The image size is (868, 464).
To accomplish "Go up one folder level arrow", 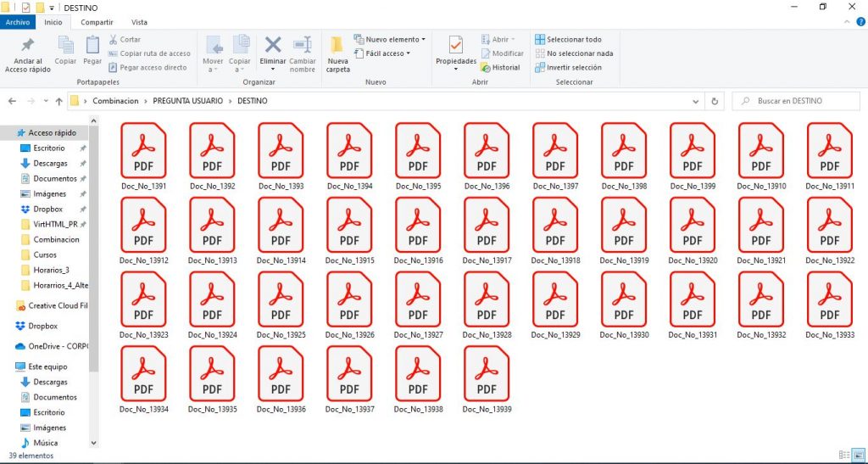I will pyautogui.click(x=59, y=101).
